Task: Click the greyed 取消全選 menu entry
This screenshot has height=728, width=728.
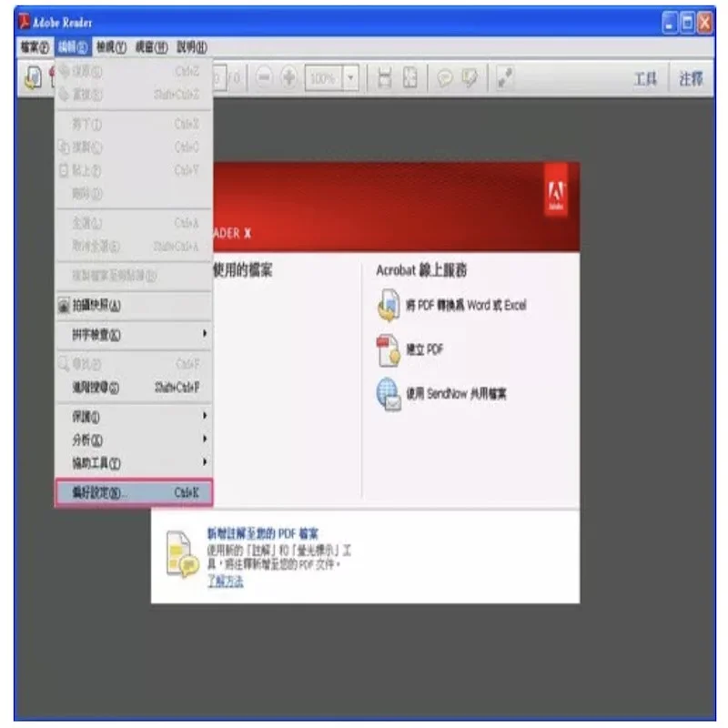Action: [x=134, y=246]
